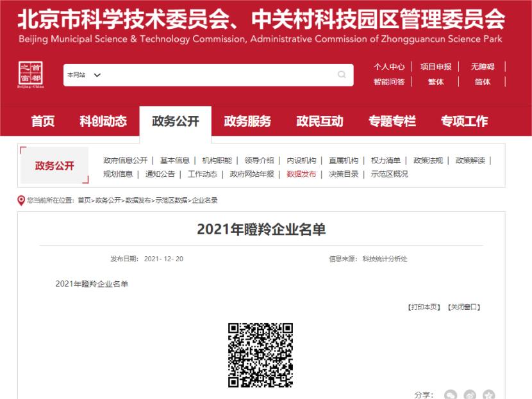This screenshot has height=399, width=532.
Task: Open 通知公告 submenu link
Action: tap(160, 174)
